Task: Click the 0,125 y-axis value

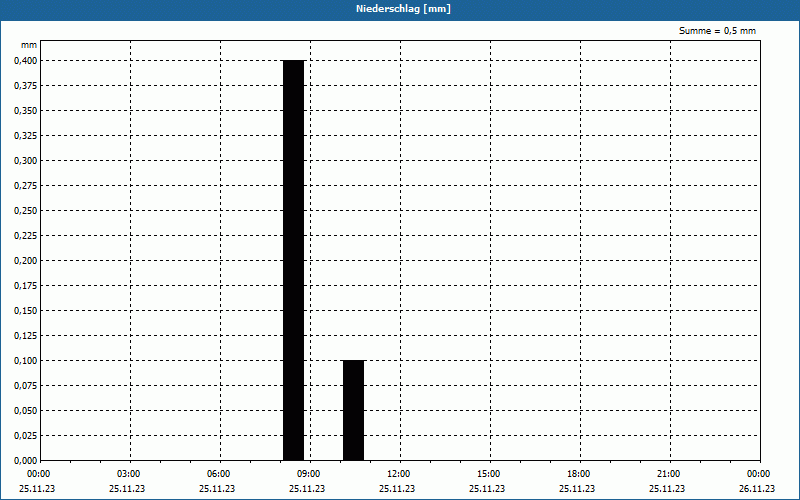Action: coord(26,336)
